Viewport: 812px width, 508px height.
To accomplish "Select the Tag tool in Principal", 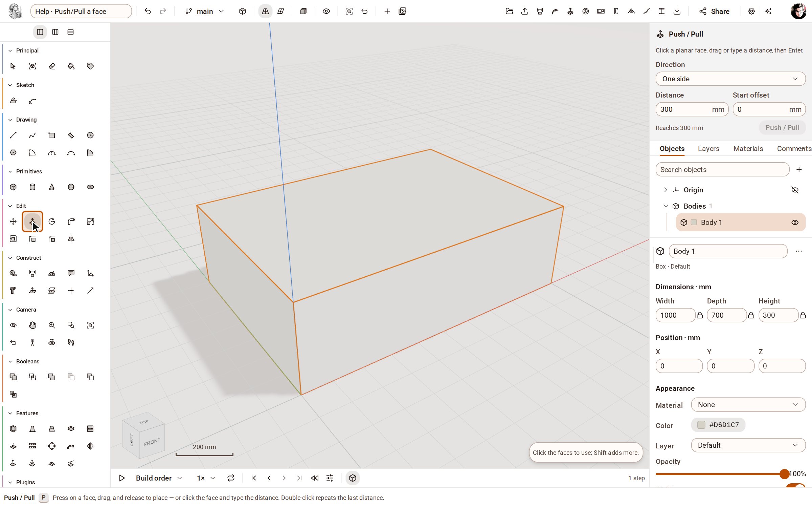I will pos(90,66).
